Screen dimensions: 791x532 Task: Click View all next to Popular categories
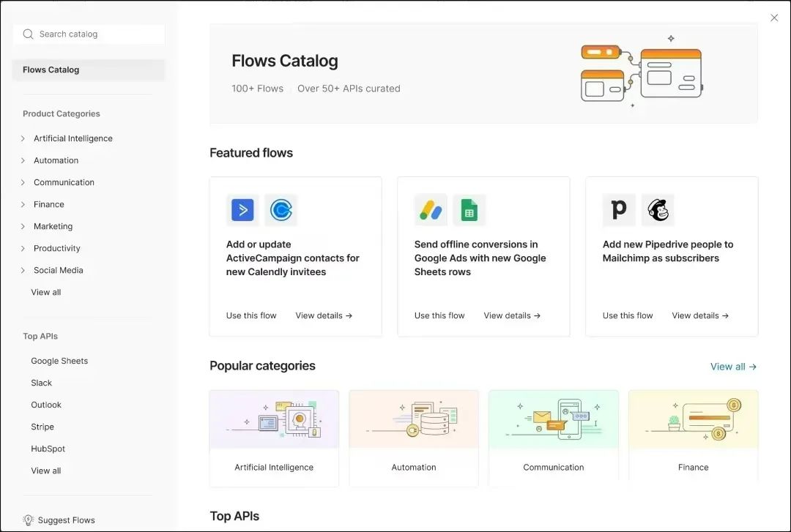[733, 367]
